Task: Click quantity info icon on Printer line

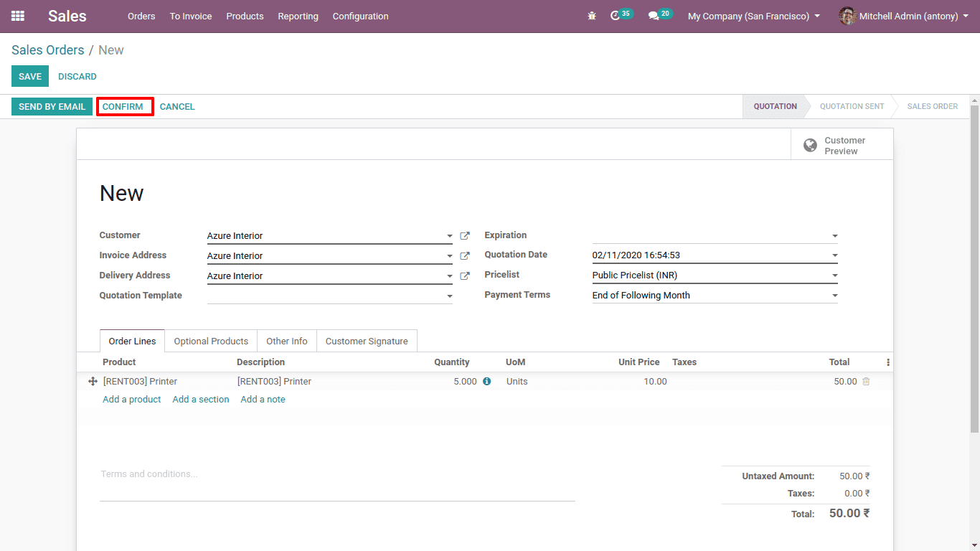Action: (x=487, y=382)
